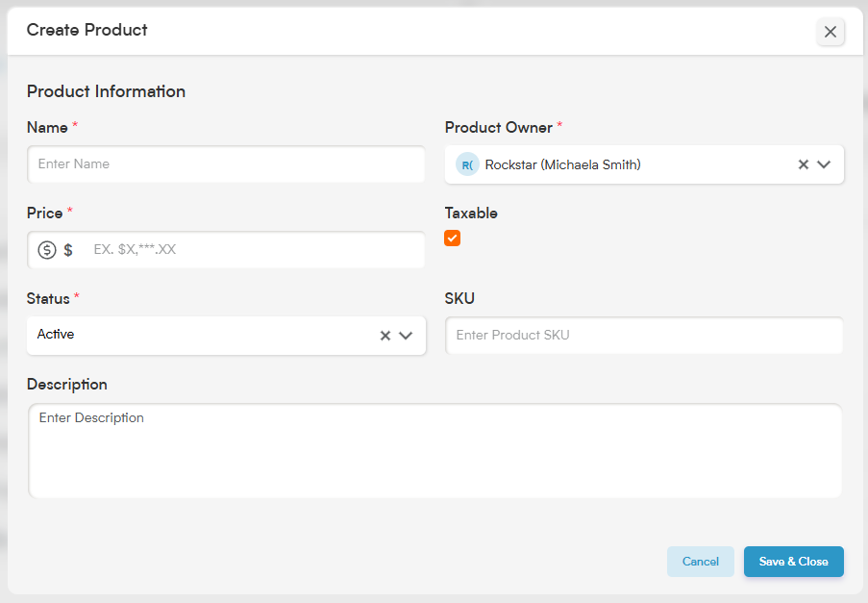The width and height of the screenshot is (868, 603).
Task: Focus the Enter Product SKU field
Action: tap(644, 336)
